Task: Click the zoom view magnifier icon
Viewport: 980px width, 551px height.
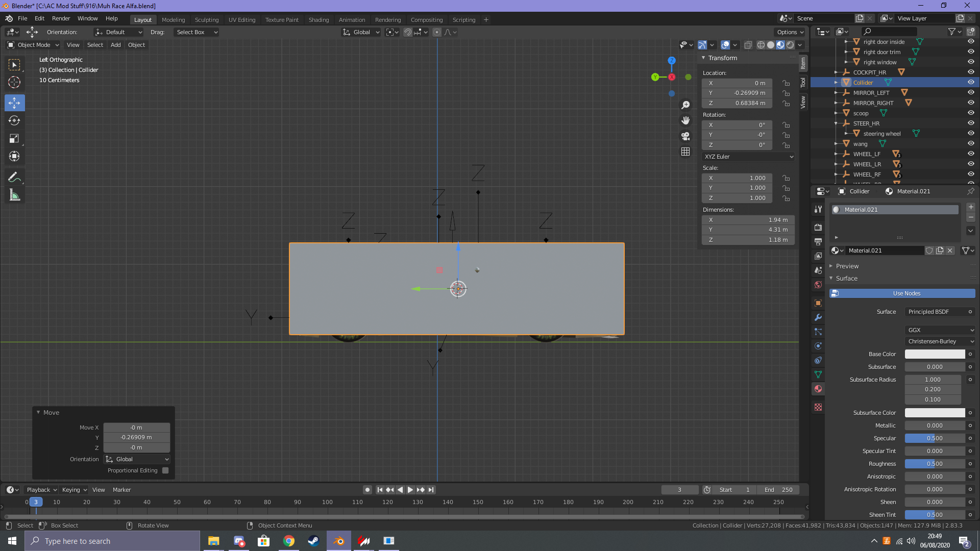Action: [x=685, y=105]
